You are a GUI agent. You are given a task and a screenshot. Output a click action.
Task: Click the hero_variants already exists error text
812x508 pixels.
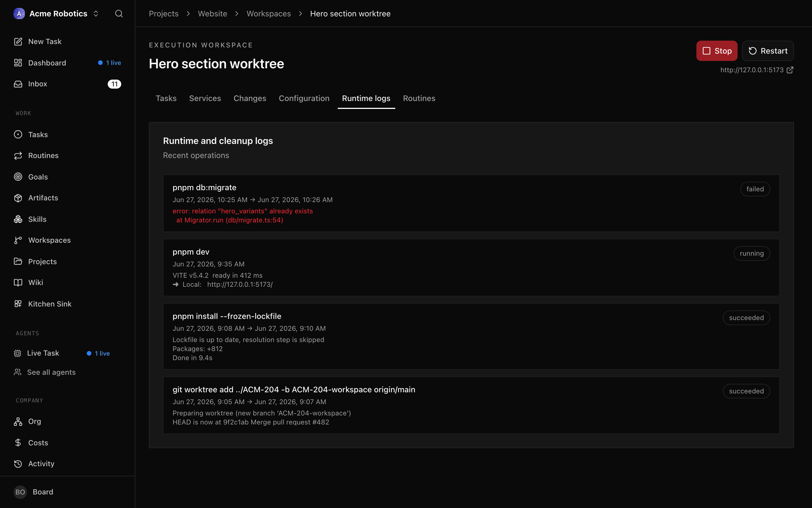coord(242,211)
